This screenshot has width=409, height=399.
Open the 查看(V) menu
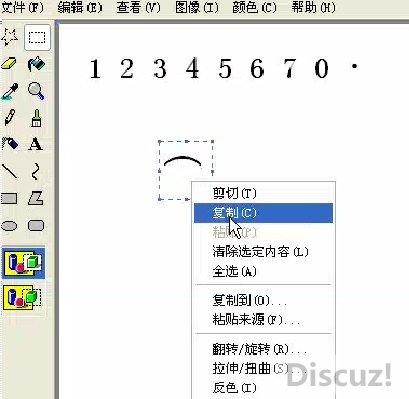[x=138, y=7]
